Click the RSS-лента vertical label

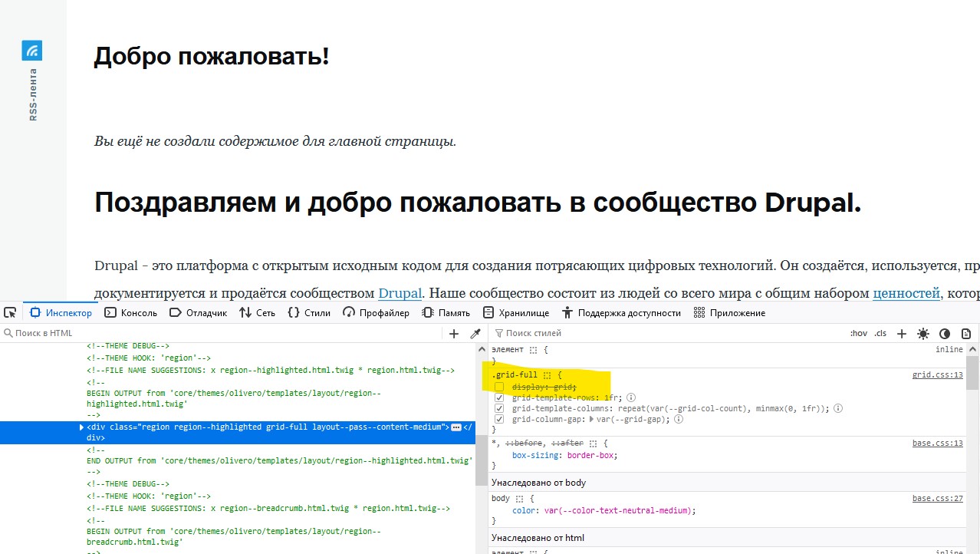point(33,94)
